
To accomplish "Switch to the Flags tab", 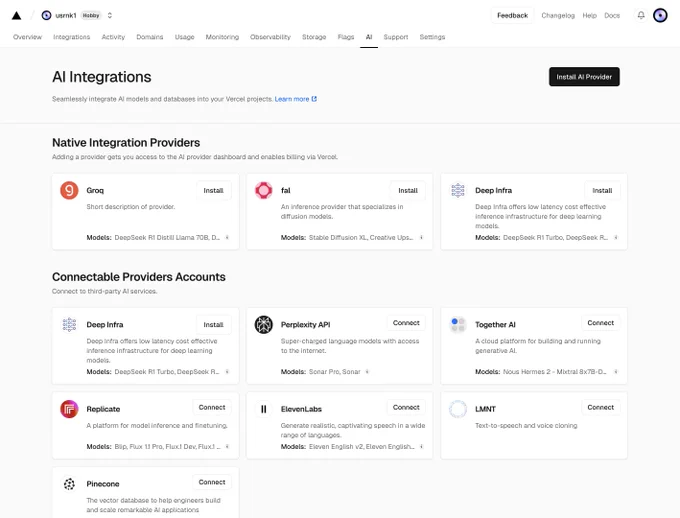I will [x=346, y=37].
